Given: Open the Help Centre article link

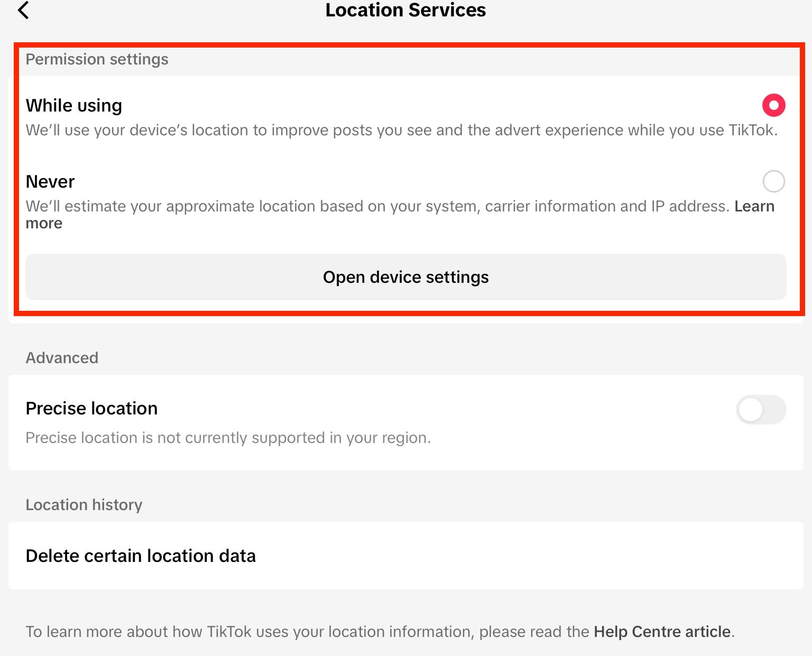Looking at the screenshot, I should click(662, 632).
